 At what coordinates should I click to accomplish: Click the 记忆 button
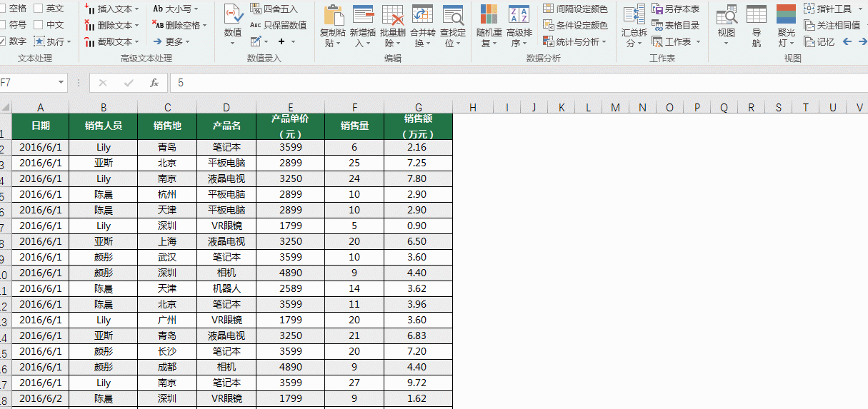819,41
